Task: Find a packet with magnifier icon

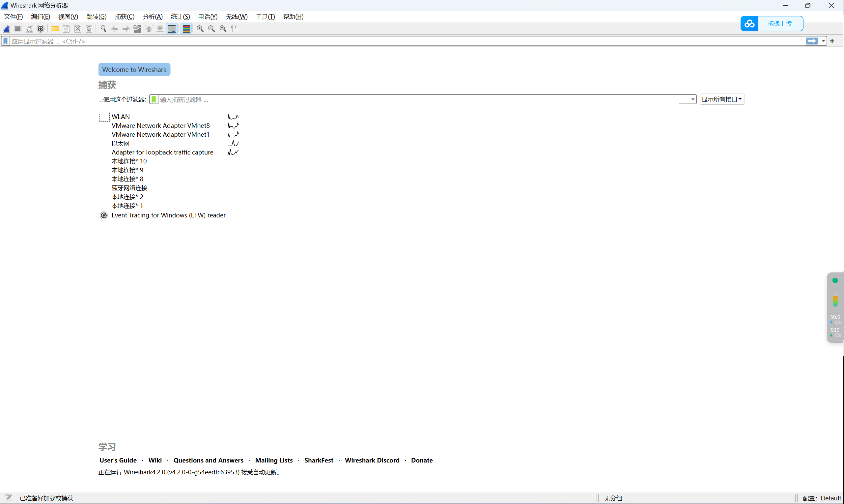Action: click(103, 29)
